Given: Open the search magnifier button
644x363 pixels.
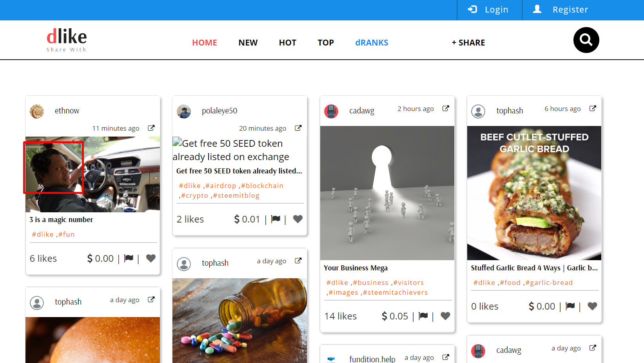Looking at the screenshot, I should pos(586,40).
